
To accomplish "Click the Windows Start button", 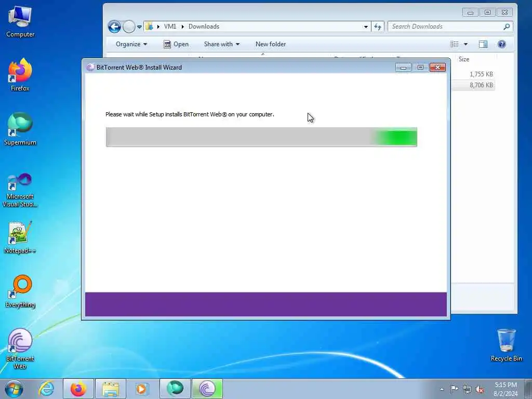I will pyautogui.click(x=14, y=389).
